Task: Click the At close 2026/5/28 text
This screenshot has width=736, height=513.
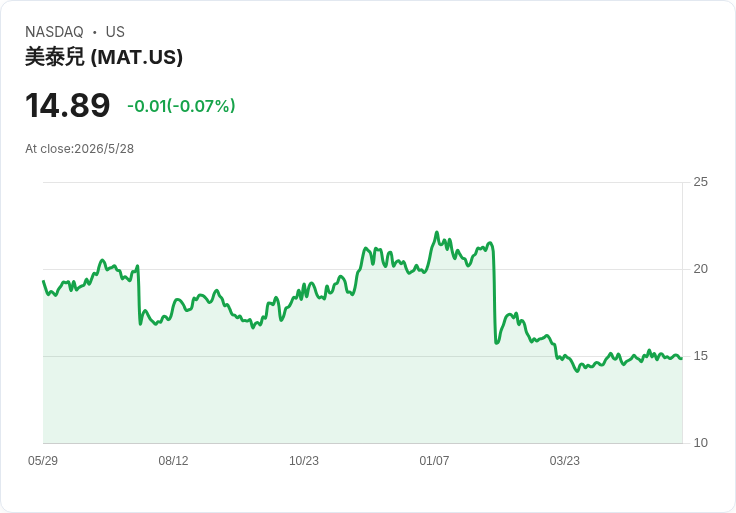Action: click(79, 149)
